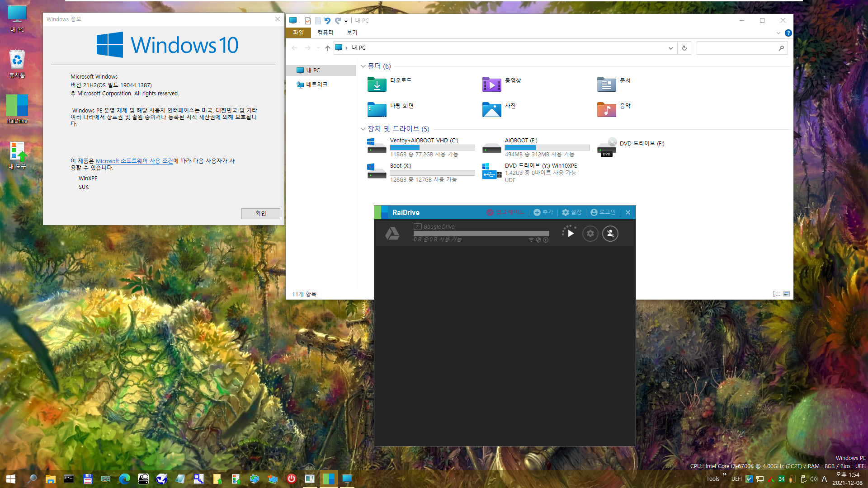The image size is (868, 488).
Task: Select Boot (X:) drive
Action: click(x=421, y=173)
